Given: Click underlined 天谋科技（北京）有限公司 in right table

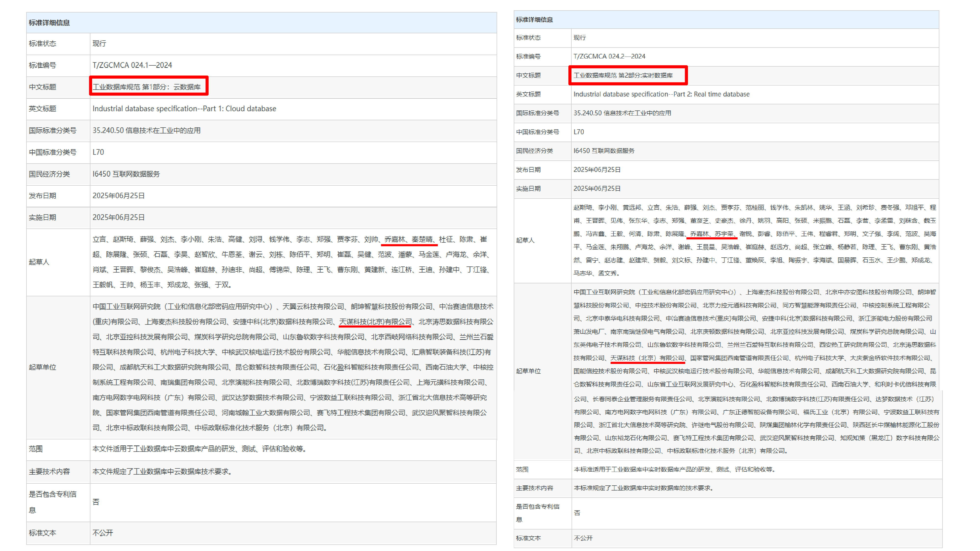Looking at the screenshot, I should pos(647,358).
